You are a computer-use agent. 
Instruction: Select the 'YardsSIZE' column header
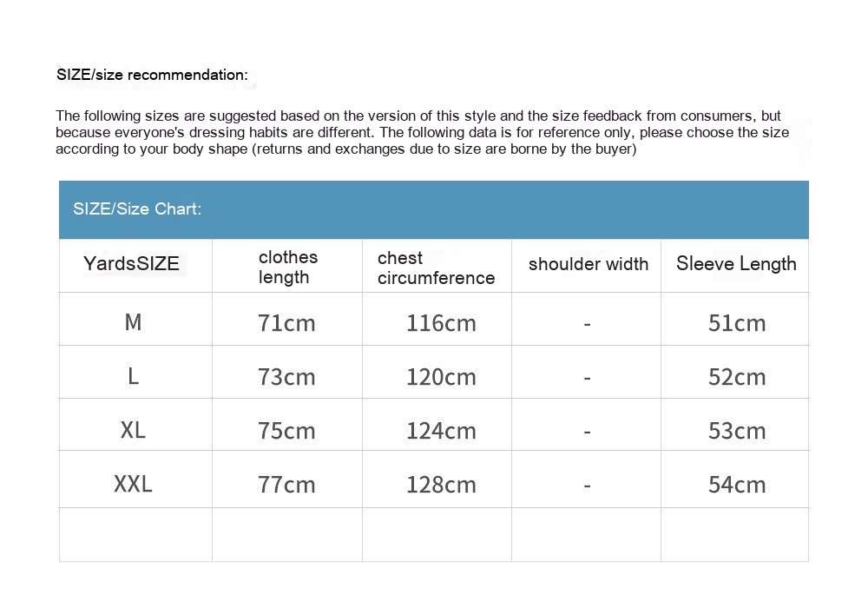[x=131, y=264]
